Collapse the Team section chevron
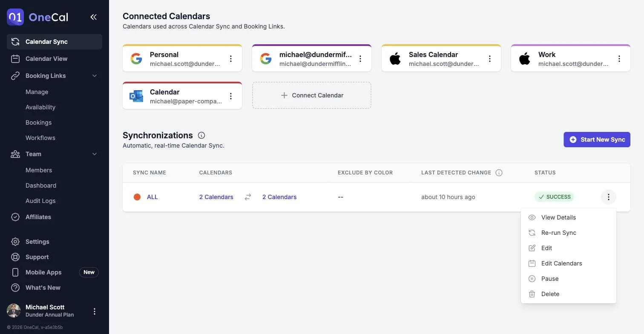The image size is (644, 334). click(x=95, y=154)
